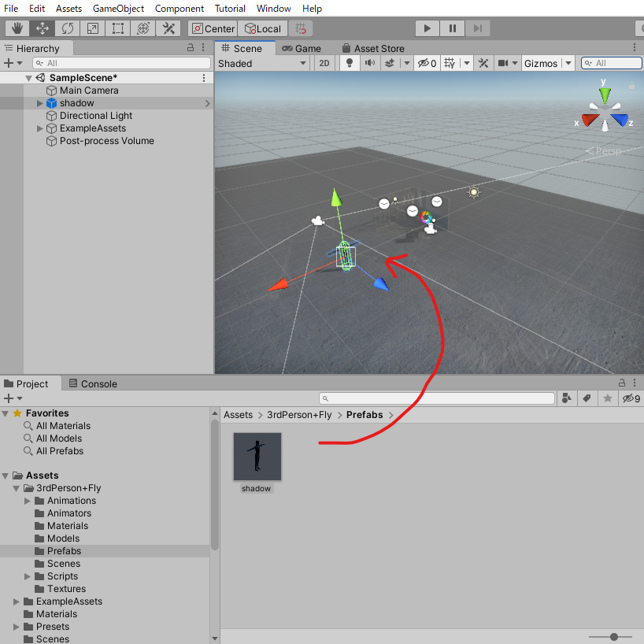Toggle 2D view mode in Scene

click(324, 63)
